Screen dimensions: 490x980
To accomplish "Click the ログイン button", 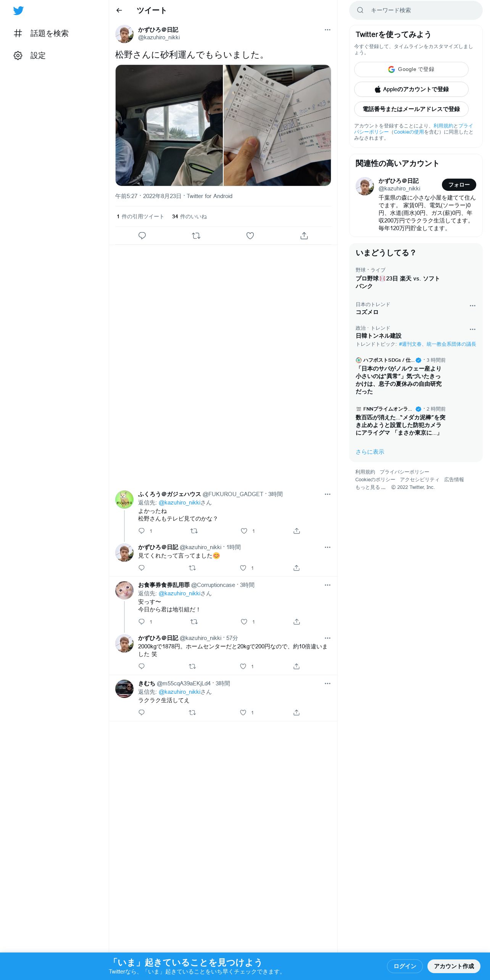I will (x=405, y=966).
